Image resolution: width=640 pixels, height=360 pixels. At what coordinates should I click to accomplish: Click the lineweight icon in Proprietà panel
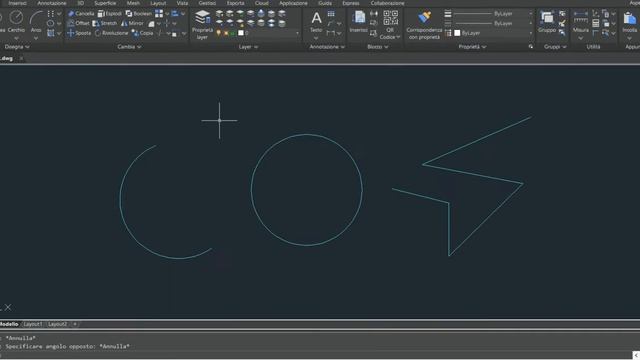448,13
